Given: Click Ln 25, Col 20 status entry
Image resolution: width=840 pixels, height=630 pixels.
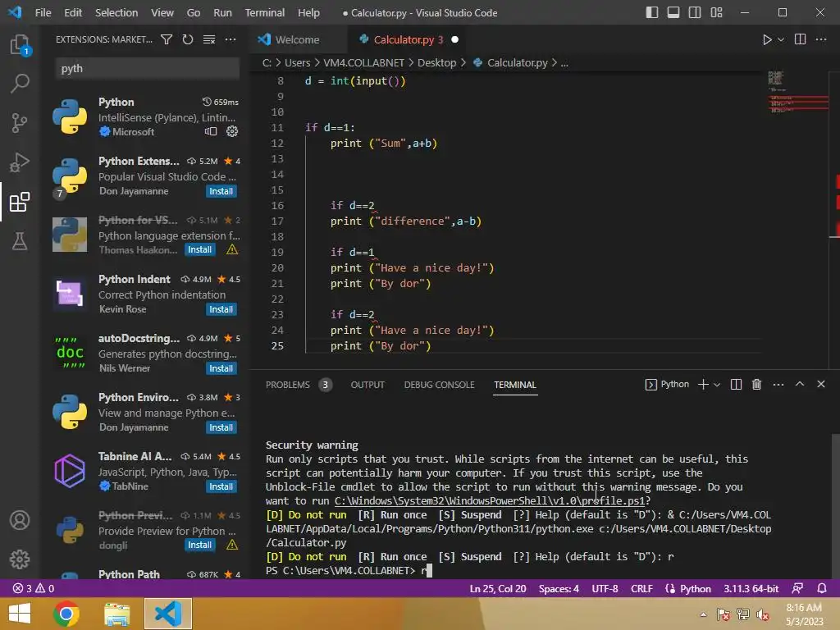Looking at the screenshot, I should click(x=498, y=588).
